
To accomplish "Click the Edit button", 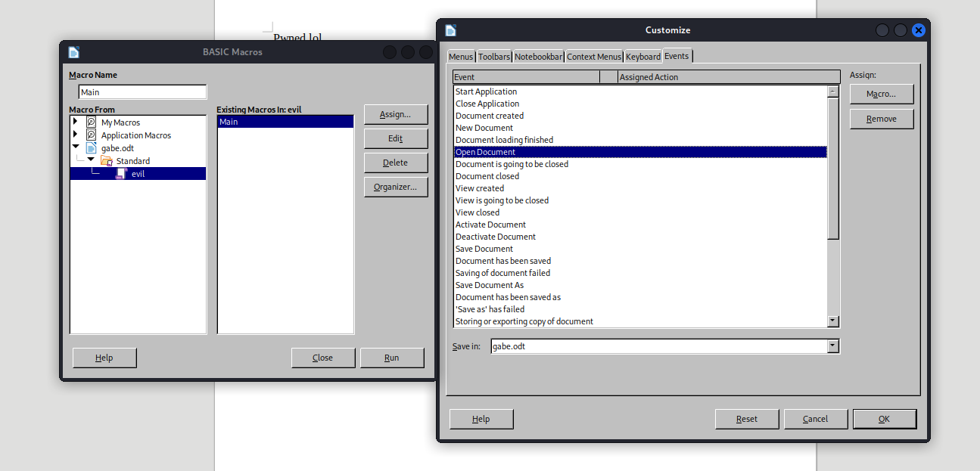I will click(396, 138).
